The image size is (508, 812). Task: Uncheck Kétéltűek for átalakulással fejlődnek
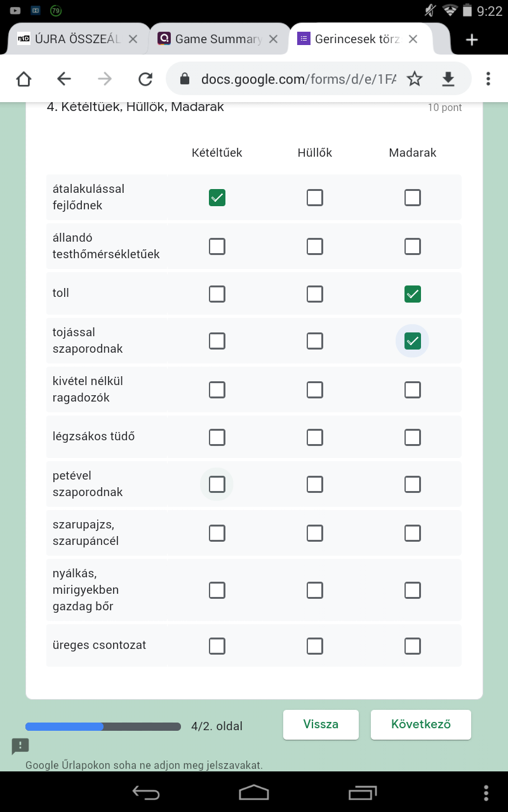coord(217,198)
